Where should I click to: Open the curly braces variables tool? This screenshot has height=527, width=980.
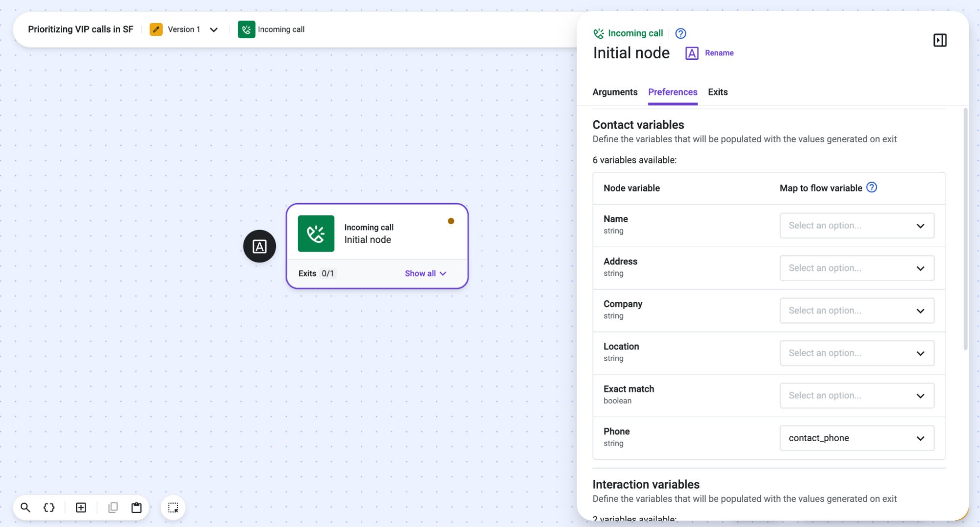click(x=49, y=507)
